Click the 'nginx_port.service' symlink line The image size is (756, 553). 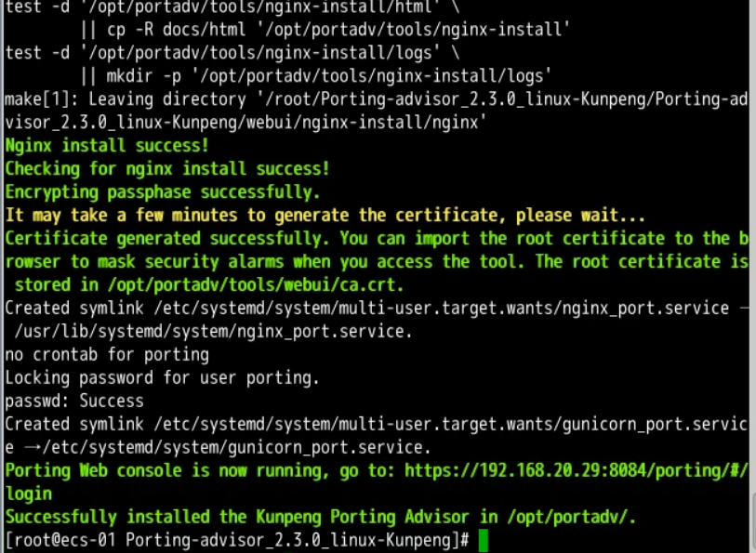[x=376, y=309]
